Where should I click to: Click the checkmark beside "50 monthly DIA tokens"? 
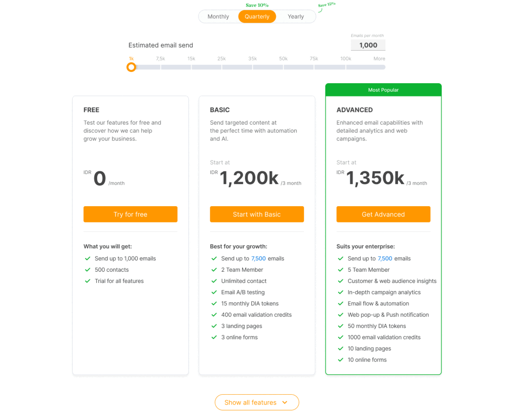pos(341,326)
